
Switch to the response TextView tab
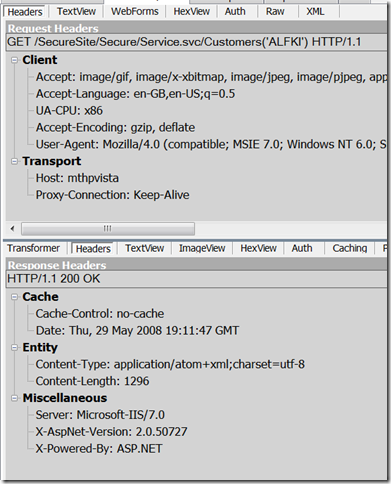(145, 248)
